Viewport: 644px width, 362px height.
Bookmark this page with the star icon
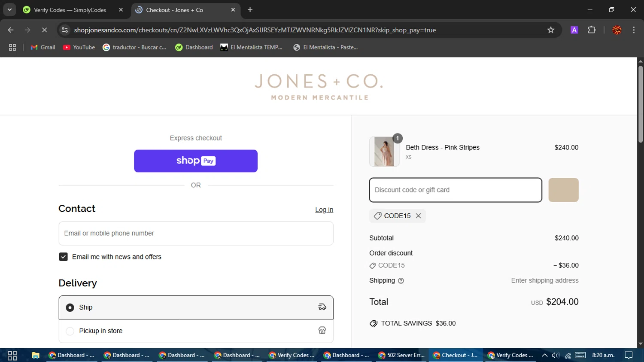(x=551, y=30)
